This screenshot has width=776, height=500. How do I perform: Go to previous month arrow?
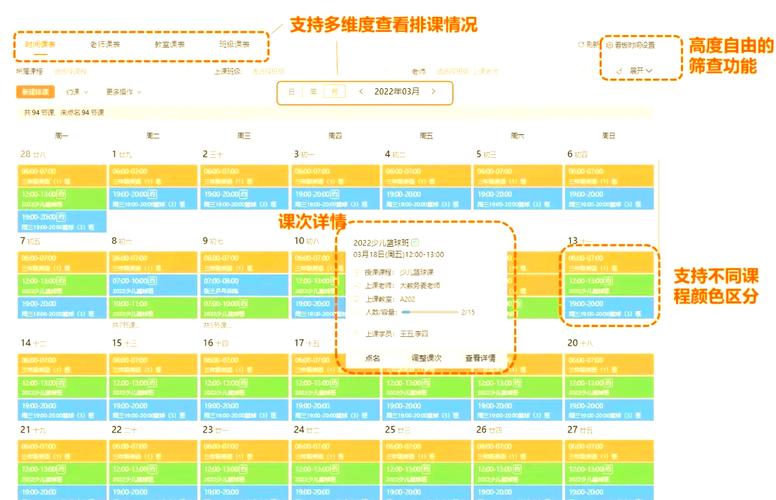pyautogui.click(x=361, y=92)
